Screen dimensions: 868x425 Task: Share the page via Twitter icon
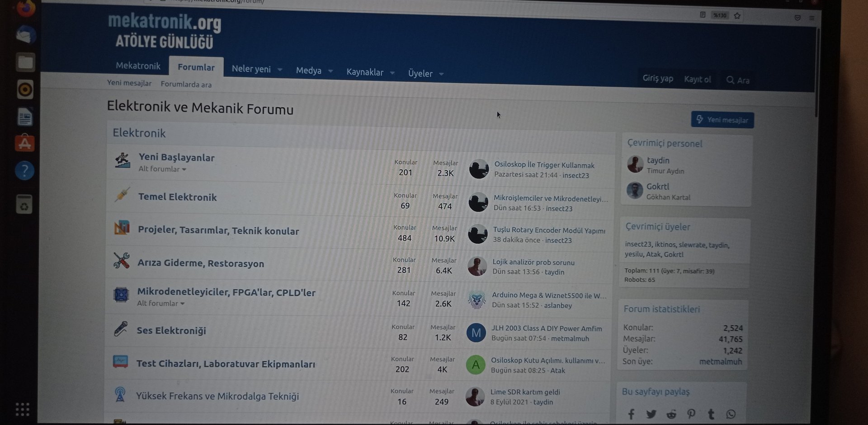[x=651, y=414]
